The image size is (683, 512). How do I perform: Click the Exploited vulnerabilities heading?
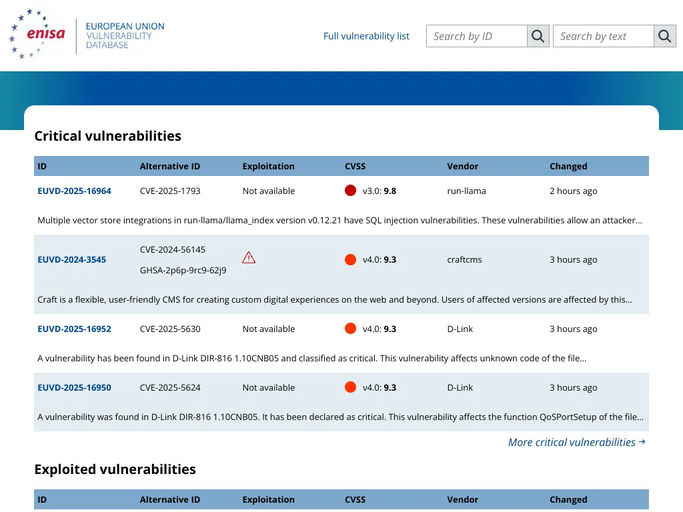115,469
